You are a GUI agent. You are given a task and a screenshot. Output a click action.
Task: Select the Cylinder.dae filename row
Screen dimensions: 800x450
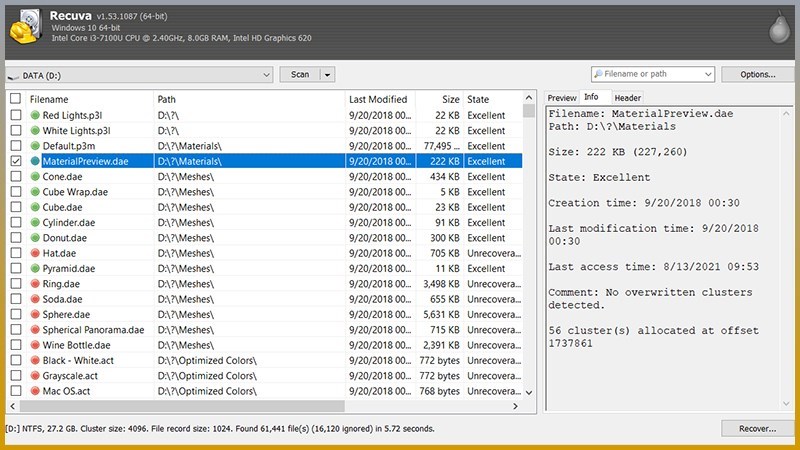coord(69,222)
